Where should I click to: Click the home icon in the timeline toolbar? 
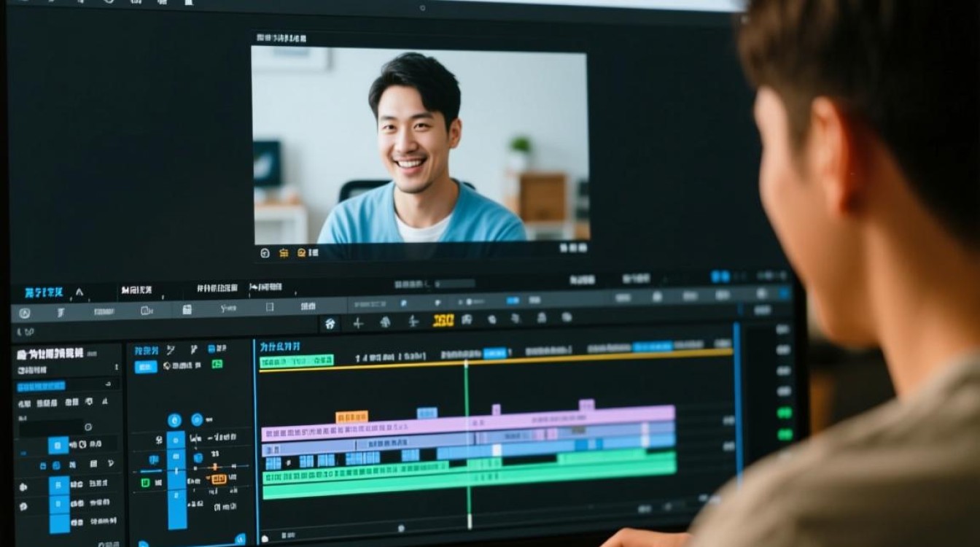coord(330,323)
